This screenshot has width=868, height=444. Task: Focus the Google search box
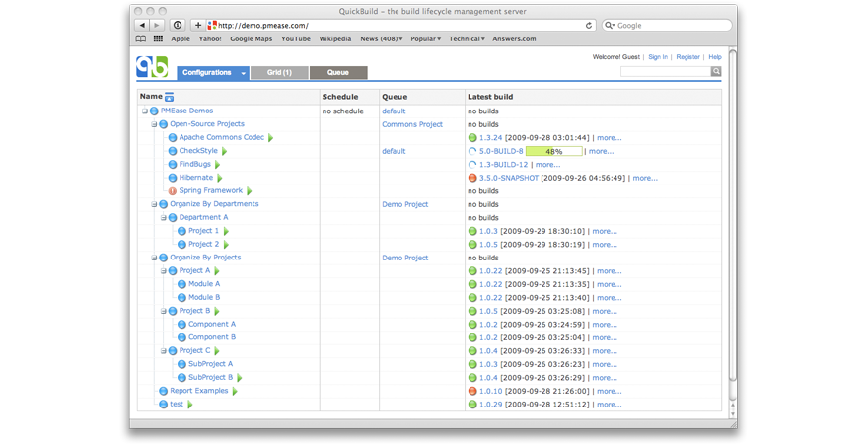click(x=667, y=25)
